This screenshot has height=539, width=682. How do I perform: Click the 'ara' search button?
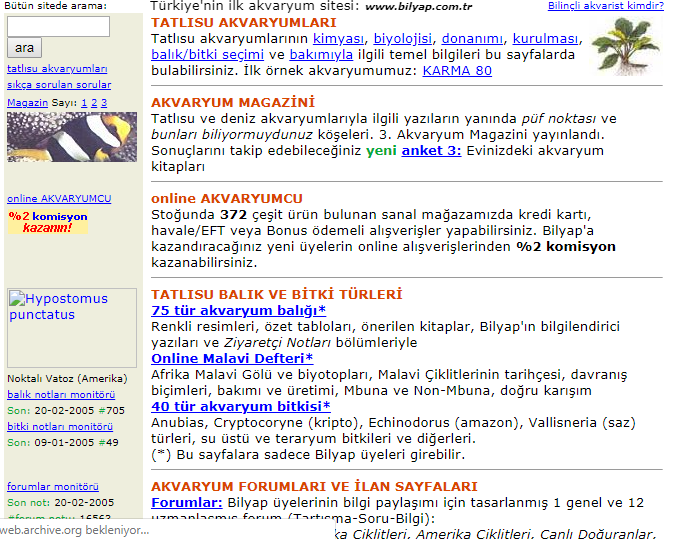point(24,48)
